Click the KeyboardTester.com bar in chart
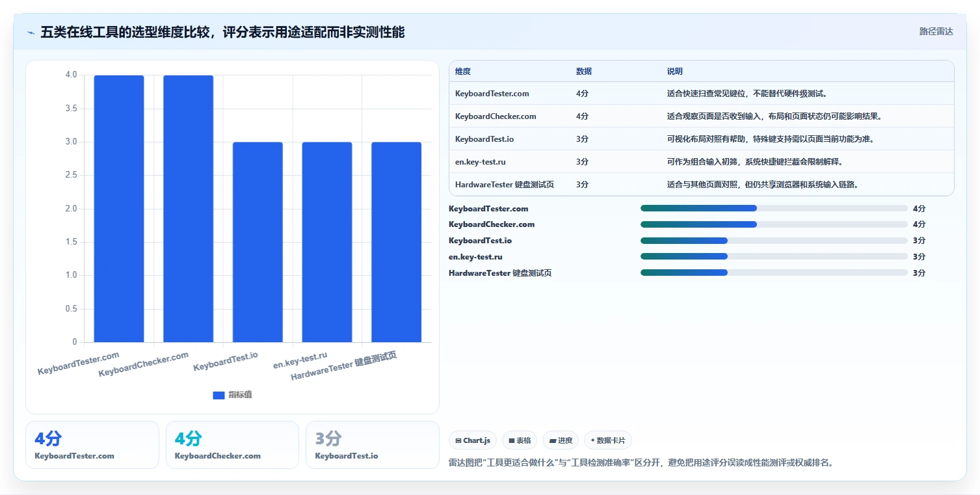The height and width of the screenshot is (495, 980). click(119, 209)
